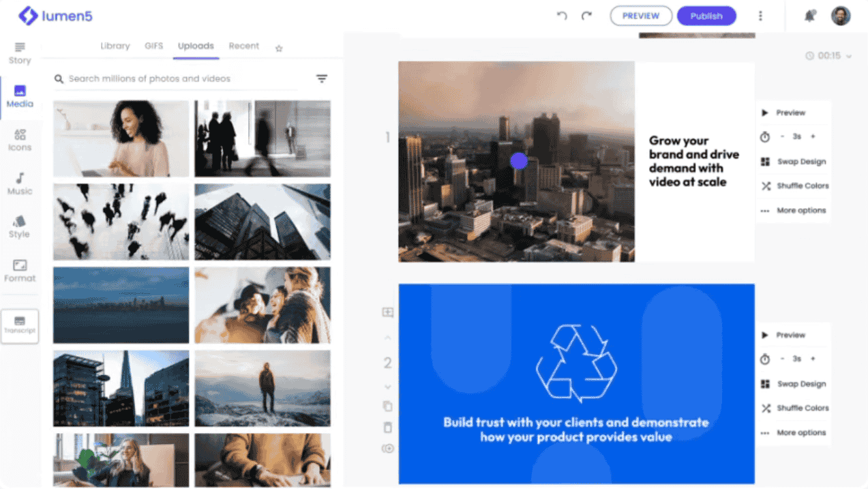
Task: Toggle visibility of scene 2
Action: [x=388, y=448]
